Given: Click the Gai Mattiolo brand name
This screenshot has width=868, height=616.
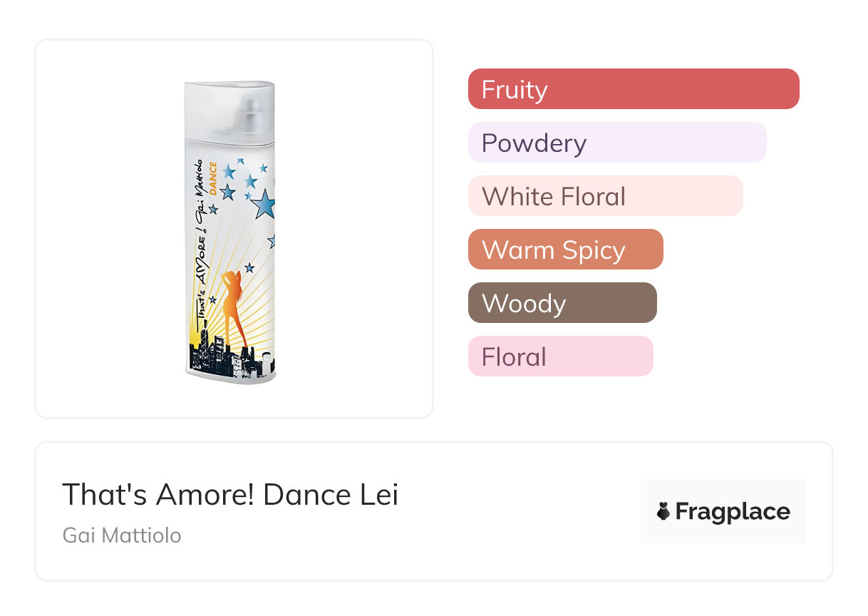Looking at the screenshot, I should 122,535.
